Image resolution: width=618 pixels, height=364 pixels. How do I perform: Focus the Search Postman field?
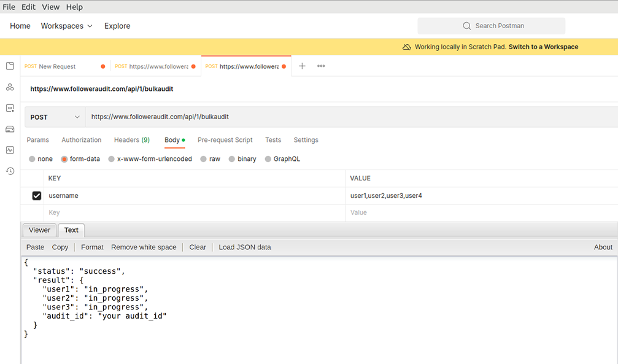pyautogui.click(x=492, y=26)
